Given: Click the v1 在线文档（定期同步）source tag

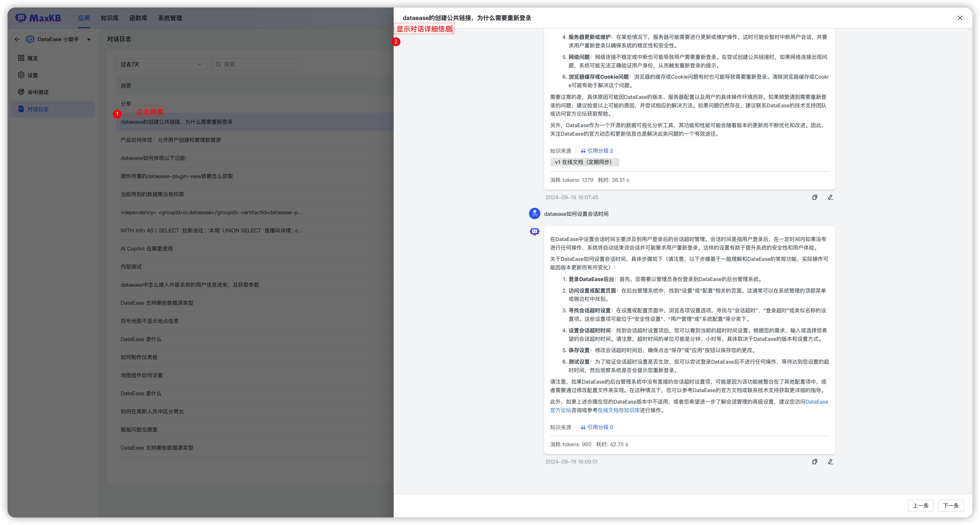Looking at the screenshot, I should click(585, 162).
